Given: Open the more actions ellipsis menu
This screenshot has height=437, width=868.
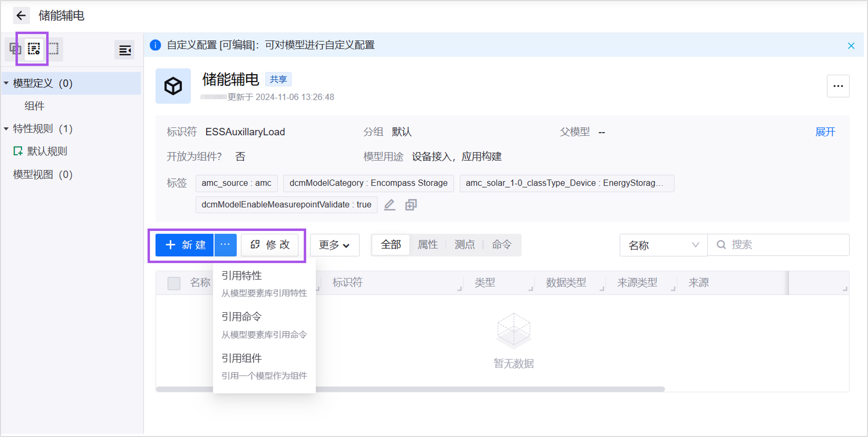Looking at the screenshot, I should (838, 86).
